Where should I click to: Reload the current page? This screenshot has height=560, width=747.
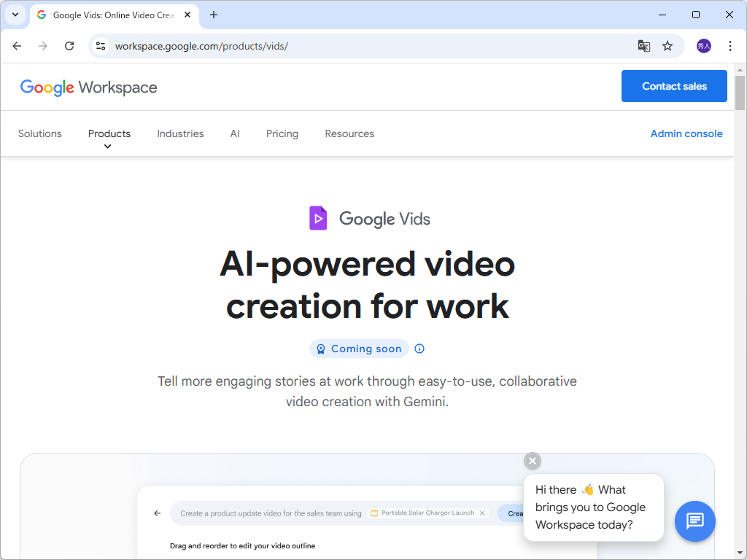coord(69,45)
